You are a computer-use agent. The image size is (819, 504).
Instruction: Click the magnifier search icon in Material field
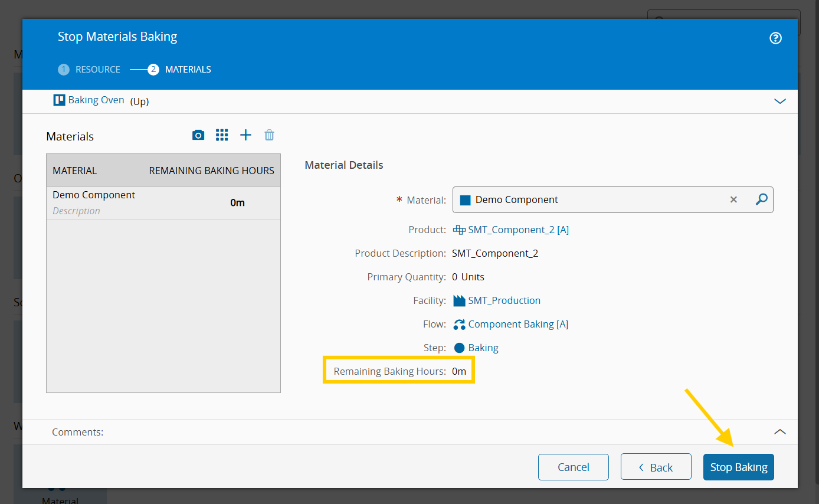coord(762,199)
